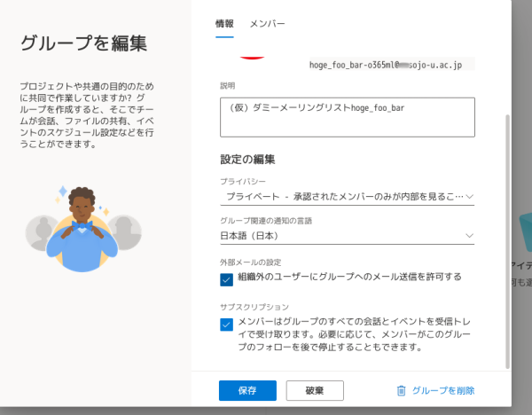Screen dimensions: 532x415
Task: Click the 組織外のユーザー checkbox label text
Action: (x=348, y=278)
